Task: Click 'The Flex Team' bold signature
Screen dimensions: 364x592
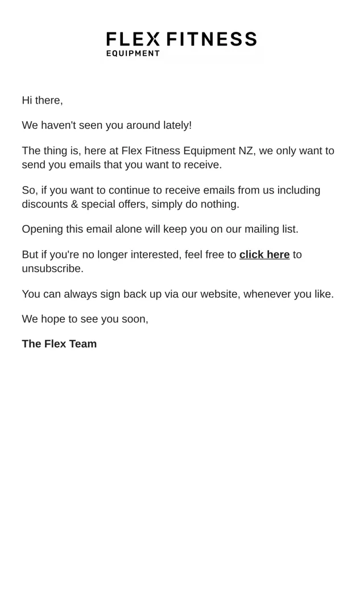Action: click(59, 344)
